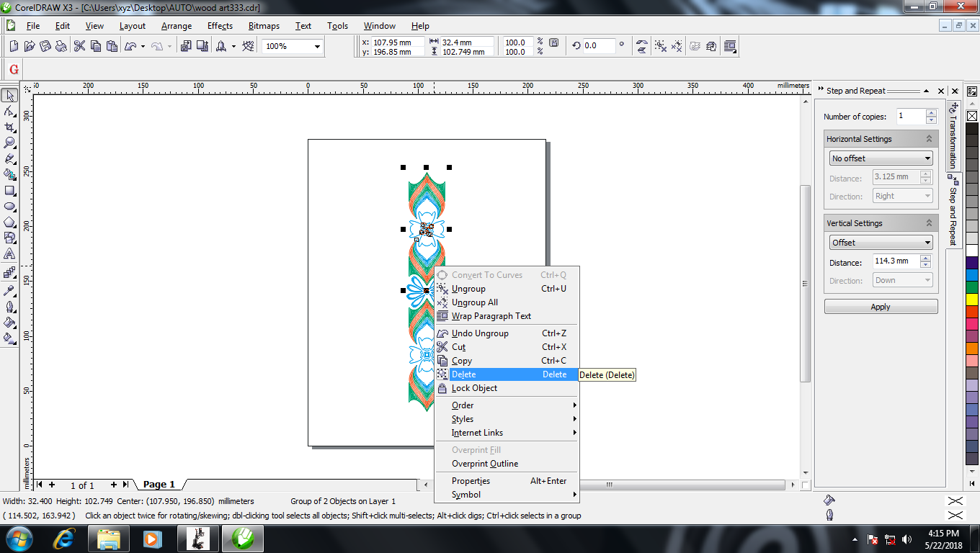Click the Export toolbar icon
The image size is (980, 553).
(x=202, y=46)
